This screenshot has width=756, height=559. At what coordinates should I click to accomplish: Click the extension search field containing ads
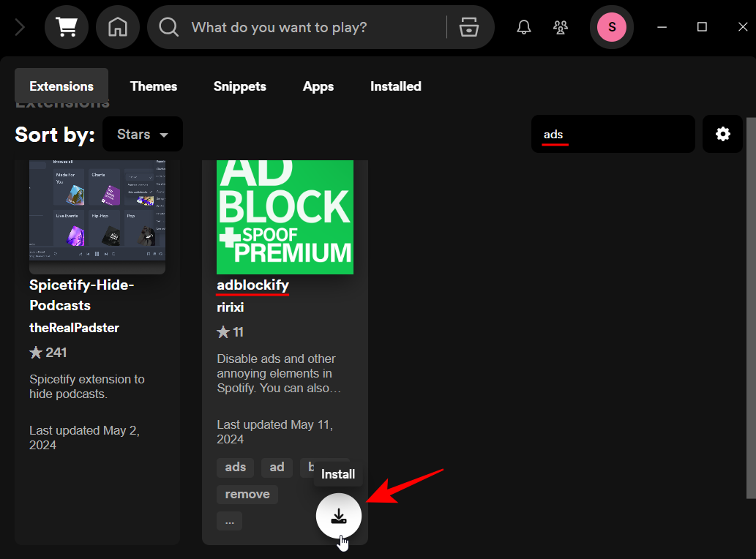click(x=613, y=135)
